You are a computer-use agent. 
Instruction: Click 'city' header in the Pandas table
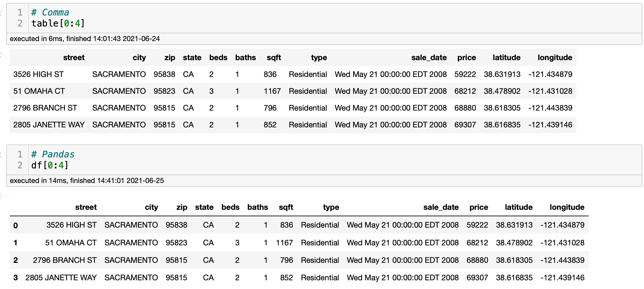(151, 207)
